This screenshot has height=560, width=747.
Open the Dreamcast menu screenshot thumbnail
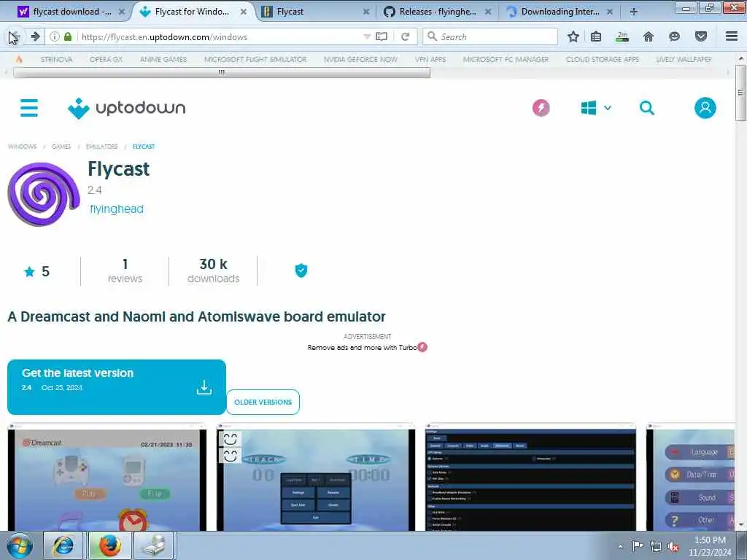coord(107,477)
